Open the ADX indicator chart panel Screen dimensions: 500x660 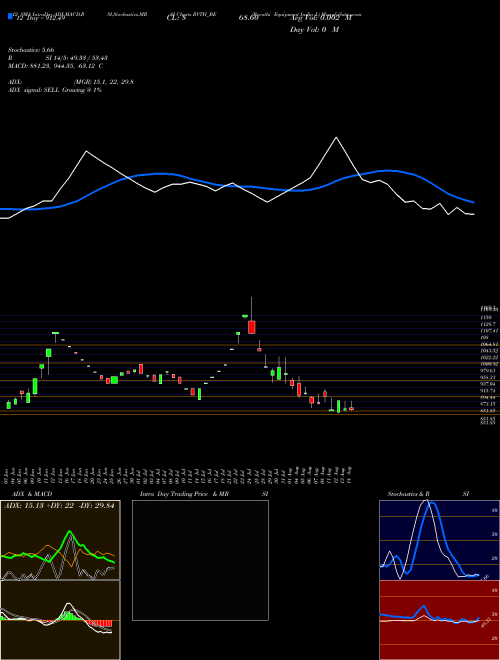[x=60, y=540]
